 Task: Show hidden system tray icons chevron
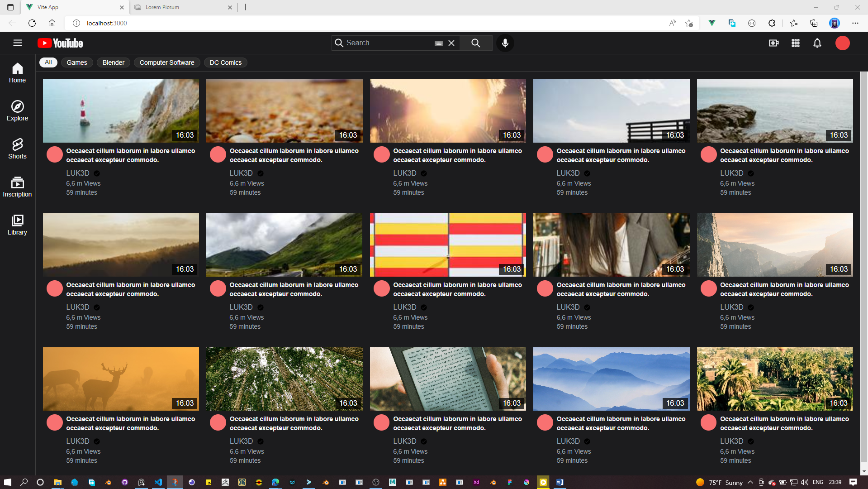click(750, 482)
